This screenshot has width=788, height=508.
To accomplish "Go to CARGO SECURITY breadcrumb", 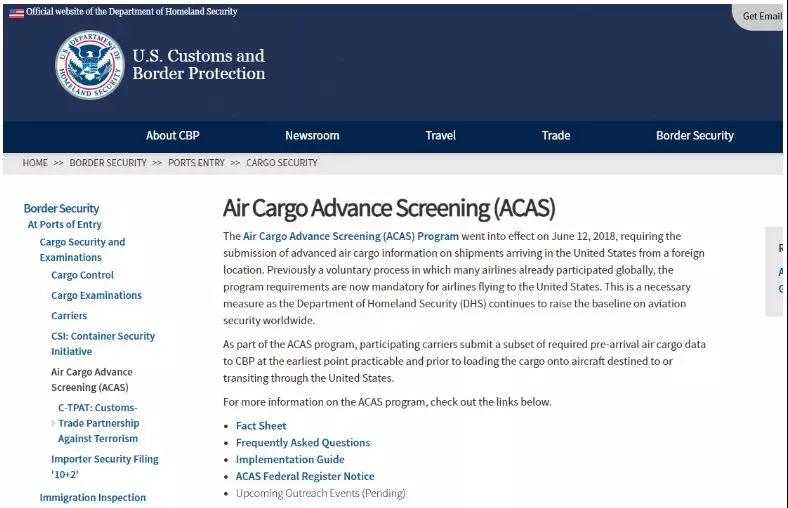I will coord(281,163).
